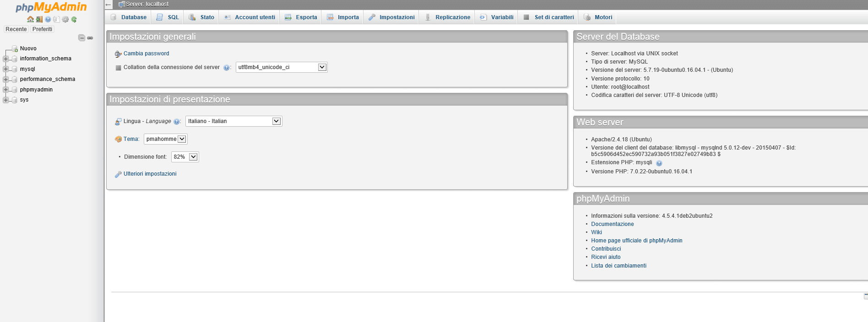
Task: Open the Stato tab
Action: [x=202, y=17]
